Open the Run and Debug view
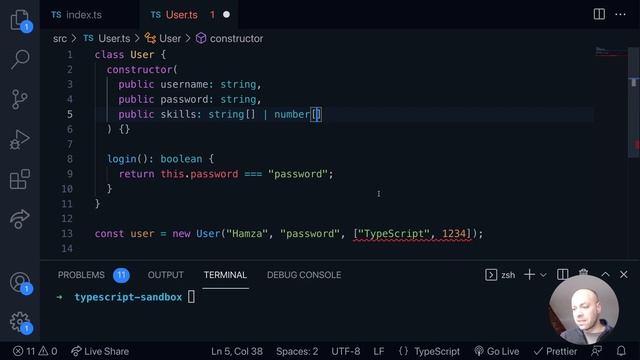Viewport: 640px width, 360px height. point(20,140)
